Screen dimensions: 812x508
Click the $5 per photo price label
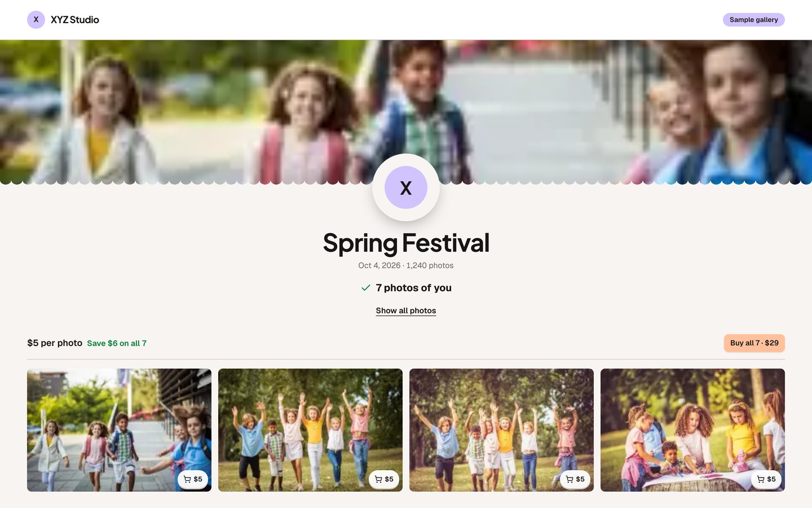55,343
